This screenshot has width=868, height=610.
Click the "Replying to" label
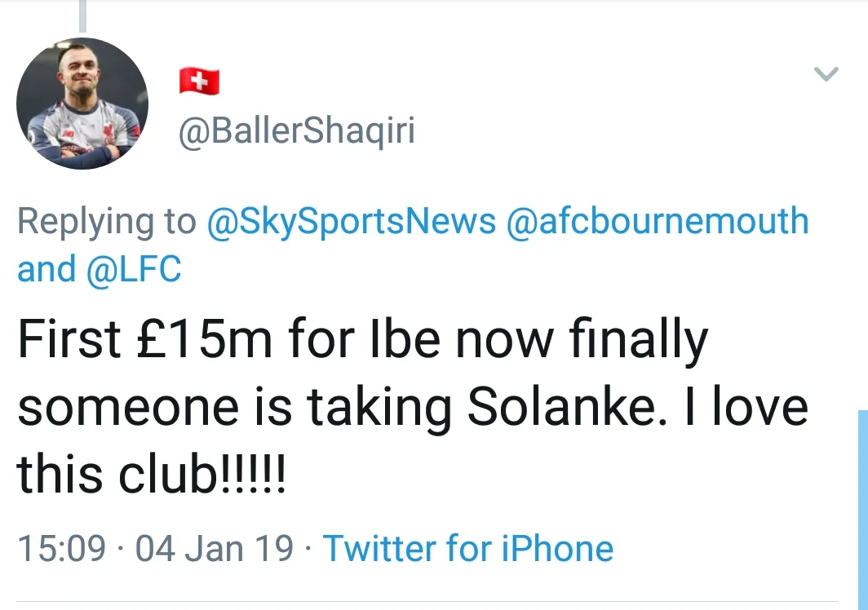pos(107,222)
